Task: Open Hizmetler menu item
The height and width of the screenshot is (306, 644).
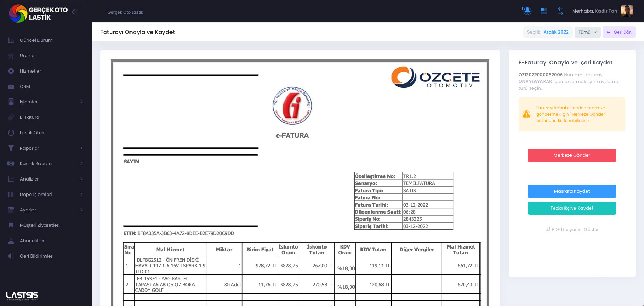Action: tap(30, 71)
